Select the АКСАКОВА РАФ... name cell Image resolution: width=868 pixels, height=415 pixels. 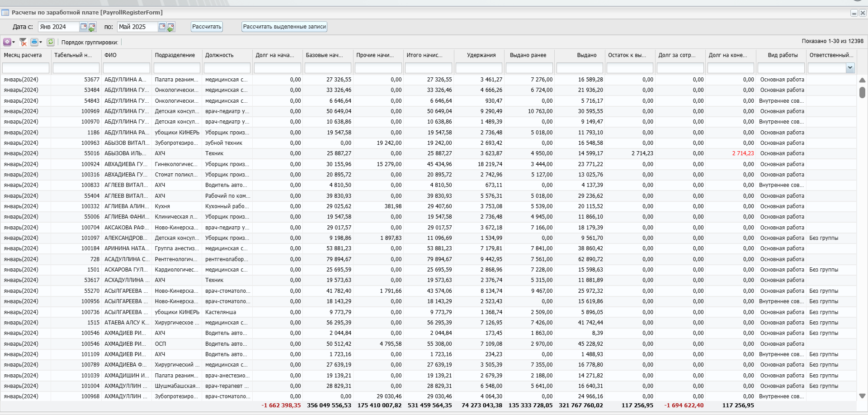[x=127, y=228]
